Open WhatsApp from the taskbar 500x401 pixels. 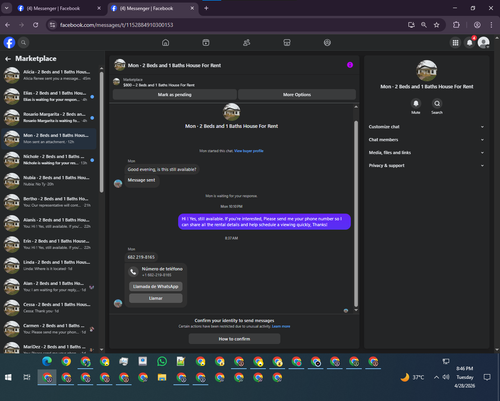coord(162,361)
